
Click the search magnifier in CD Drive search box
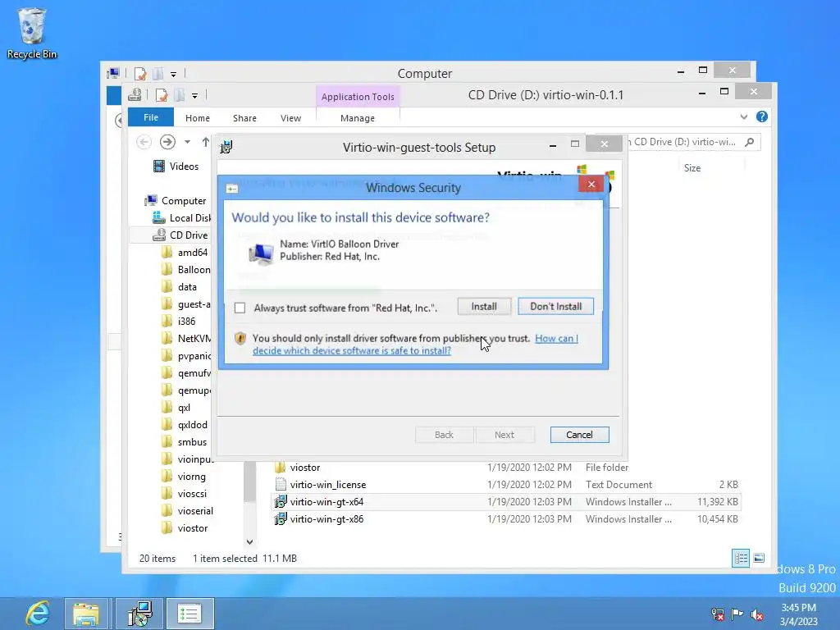click(x=750, y=142)
